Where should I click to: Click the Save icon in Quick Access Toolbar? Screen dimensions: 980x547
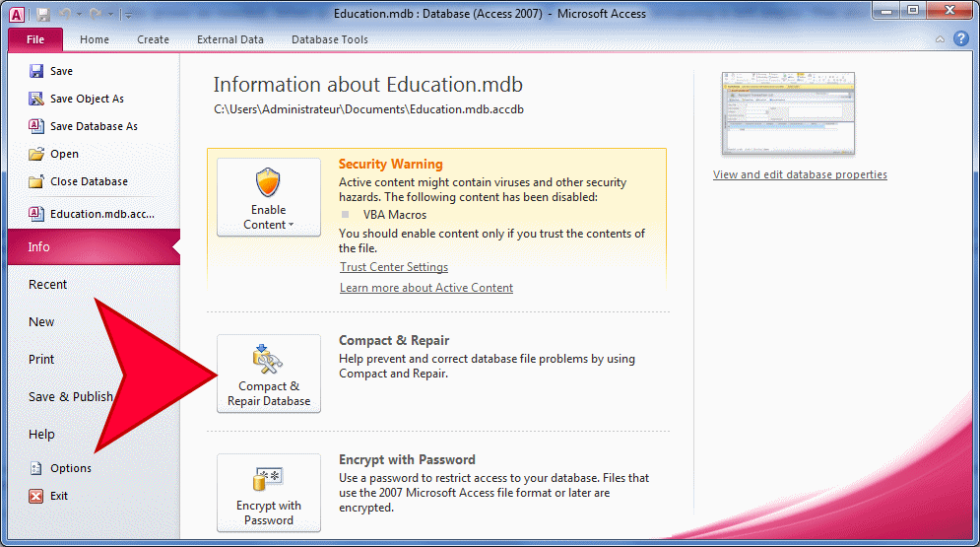point(42,15)
